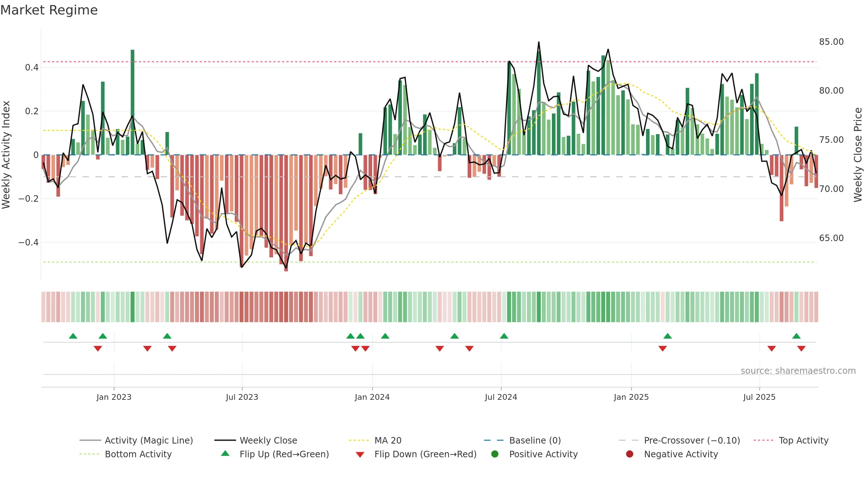
Task: Click the 80.00 price axis label
Action: [x=831, y=90]
